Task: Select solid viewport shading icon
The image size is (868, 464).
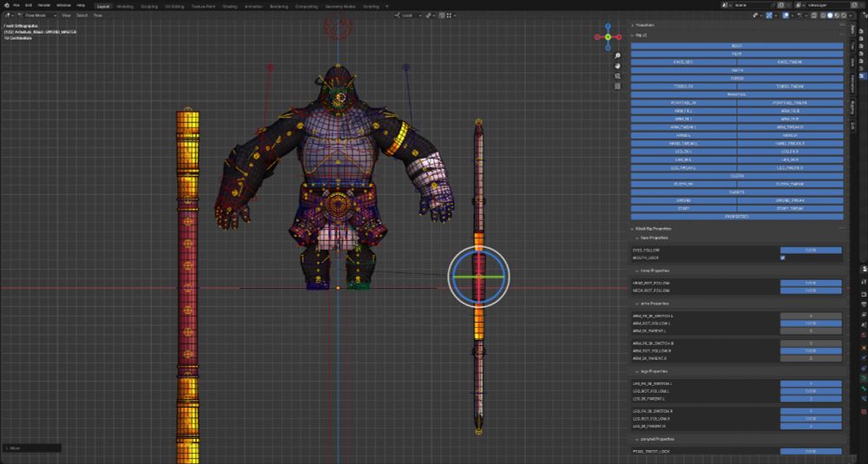Action: [830, 15]
